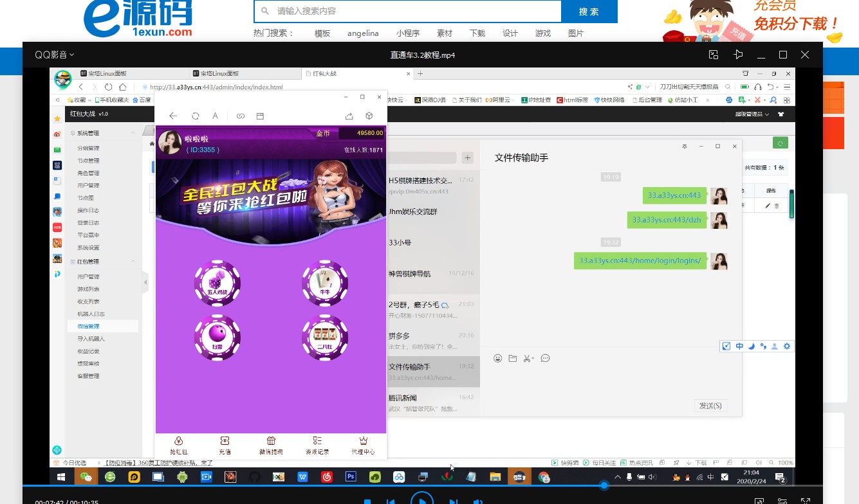859x504 pixels.
Task: Open the QQ影音 main menu dropdown
Action: tap(55, 55)
